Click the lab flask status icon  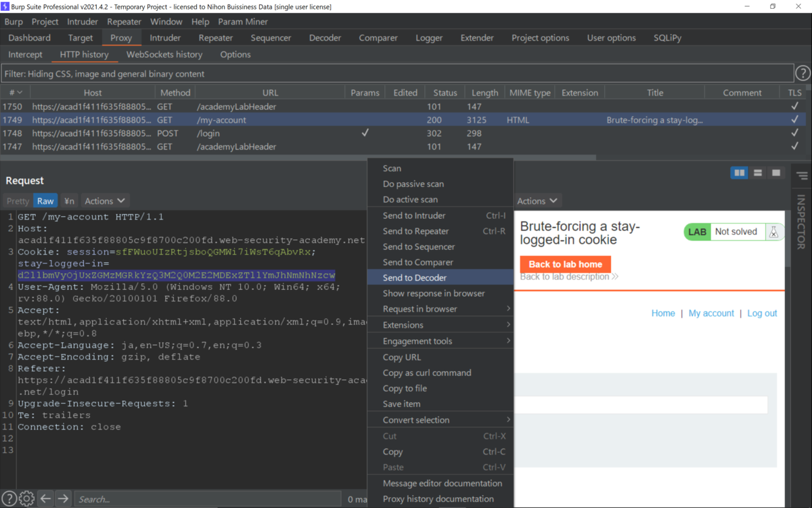pyautogui.click(x=773, y=232)
